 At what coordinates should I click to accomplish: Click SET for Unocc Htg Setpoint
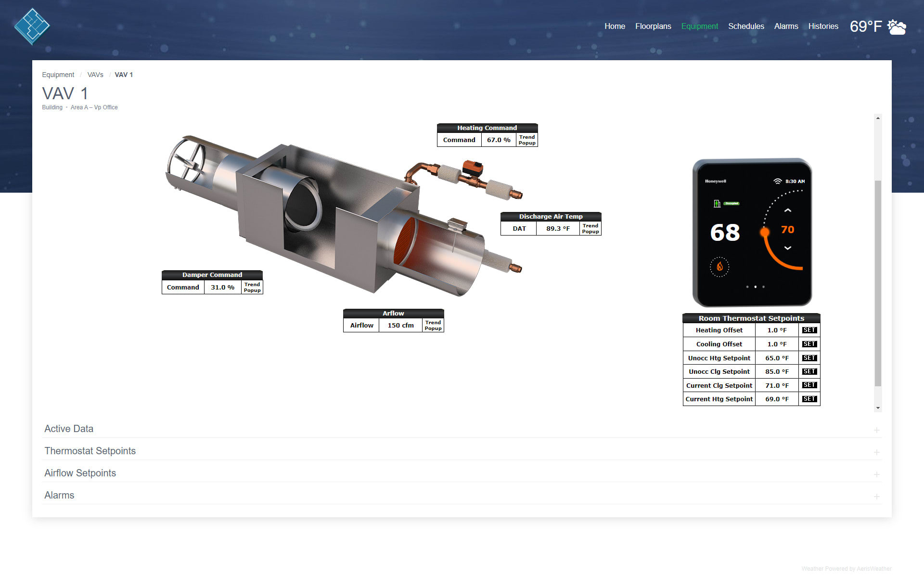(x=809, y=358)
